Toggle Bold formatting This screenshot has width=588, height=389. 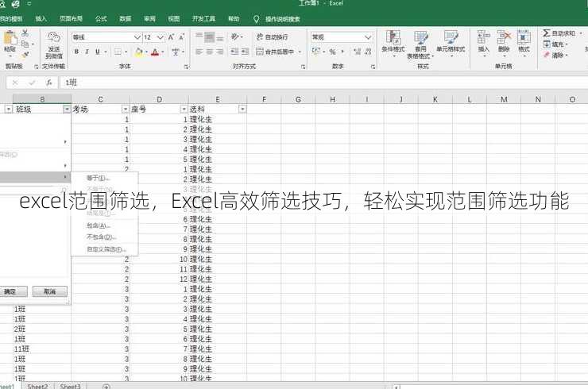[x=76, y=52]
